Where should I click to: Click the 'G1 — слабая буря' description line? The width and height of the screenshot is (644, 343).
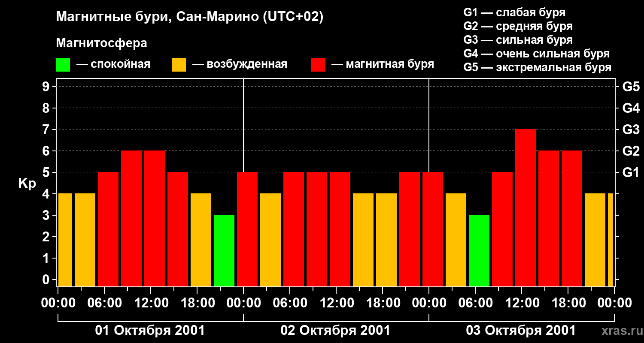514,12
